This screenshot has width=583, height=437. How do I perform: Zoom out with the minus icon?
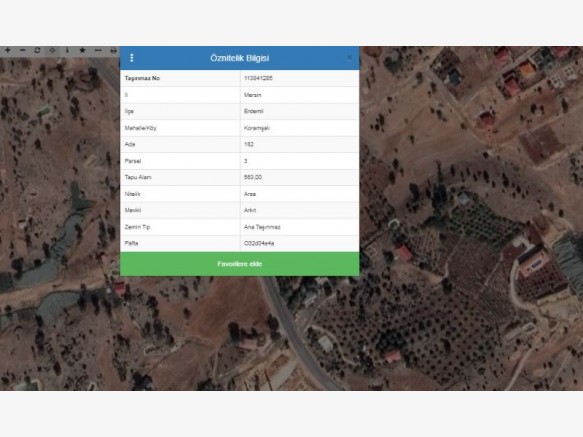click(x=23, y=50)
